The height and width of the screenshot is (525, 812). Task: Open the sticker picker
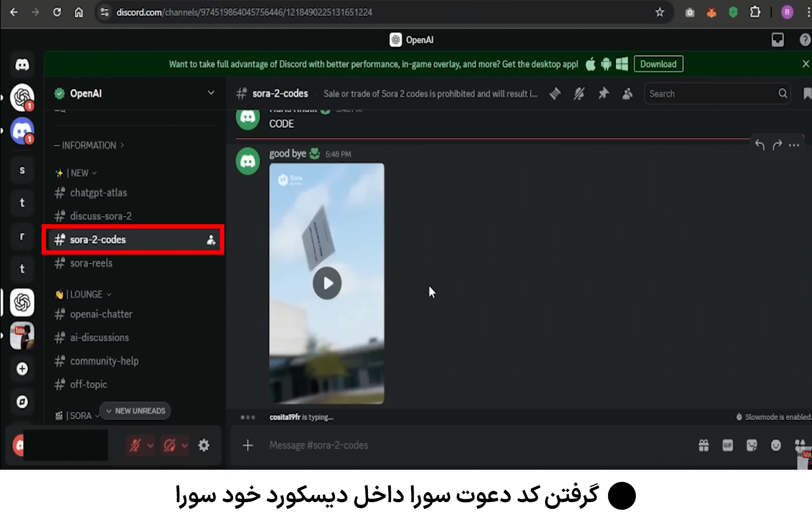(752, 445)
